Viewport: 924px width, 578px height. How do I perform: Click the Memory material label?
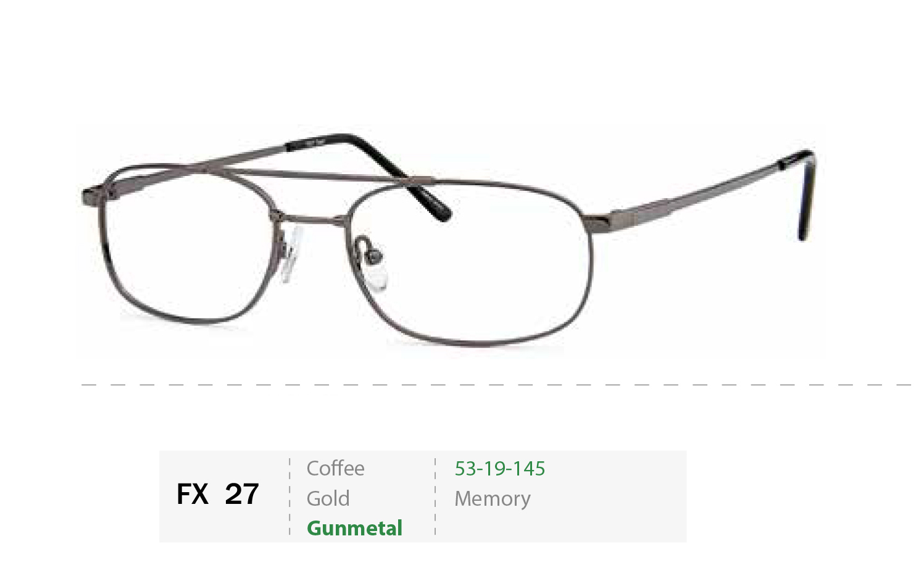pos(493,499)
